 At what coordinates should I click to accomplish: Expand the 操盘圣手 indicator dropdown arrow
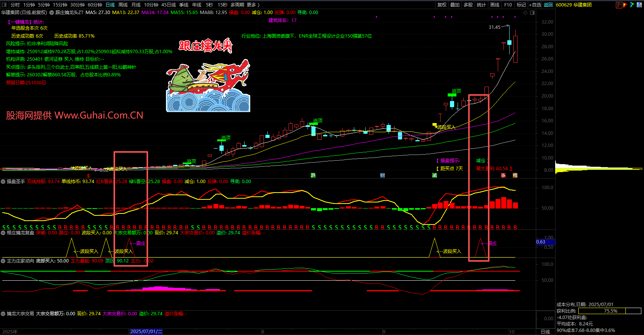coord(3,182)
